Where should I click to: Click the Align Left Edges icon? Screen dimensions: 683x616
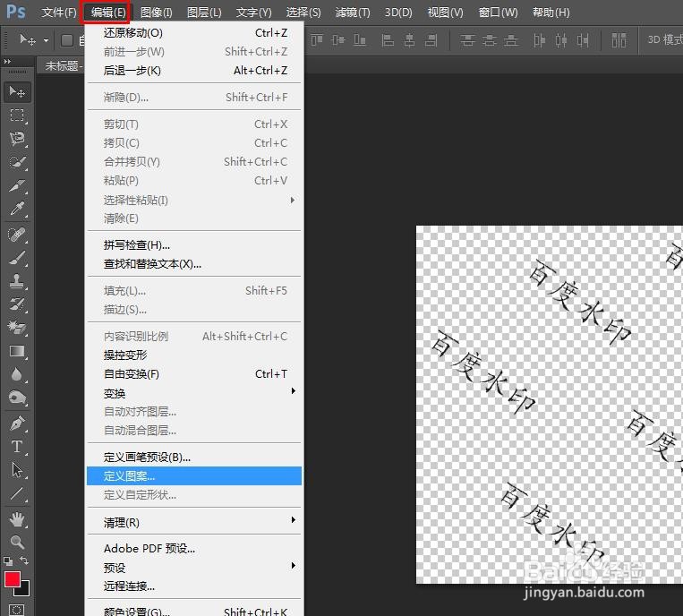click(388, 40)
